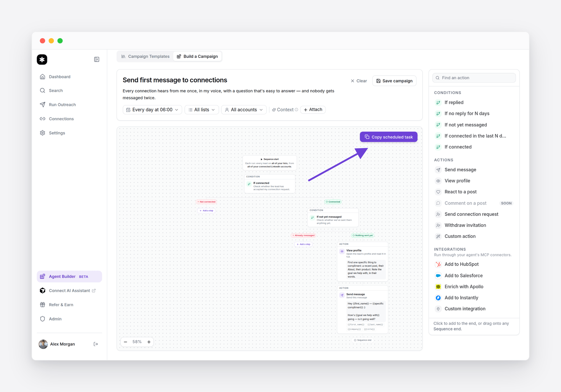Add the Add to HubSpot integration
561x392 pixels.
pyautogui.click(x=474, y=264)
